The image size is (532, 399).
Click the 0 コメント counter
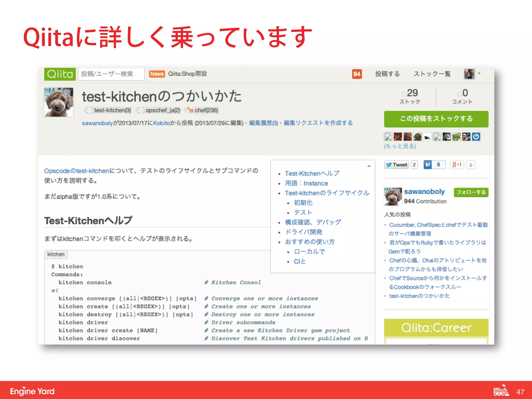462,97
